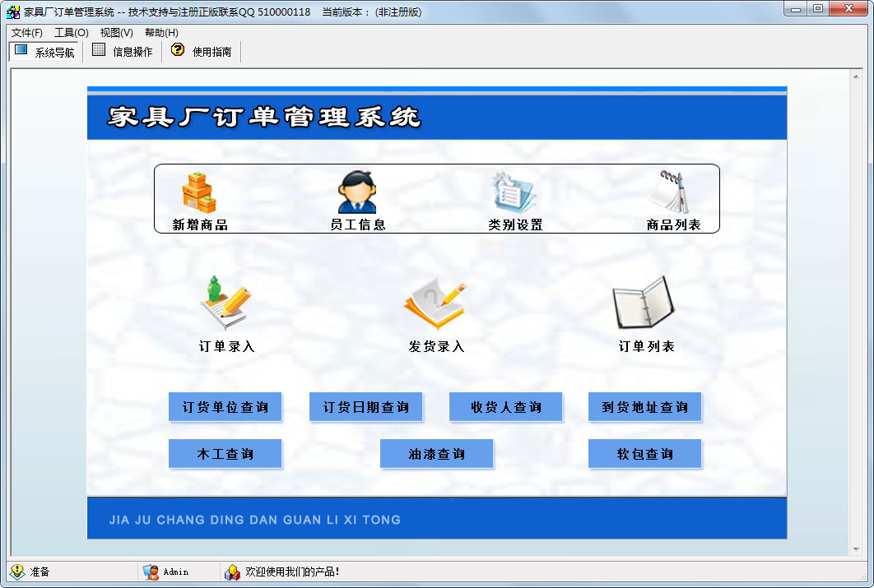Open the 商品列表 notepad icon
This screenshot has width=874, height=588.
[672, 192]
